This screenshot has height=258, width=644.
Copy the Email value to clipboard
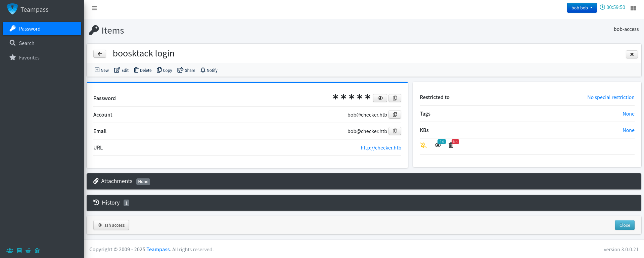pyautogui.click(x=395, y=131)
